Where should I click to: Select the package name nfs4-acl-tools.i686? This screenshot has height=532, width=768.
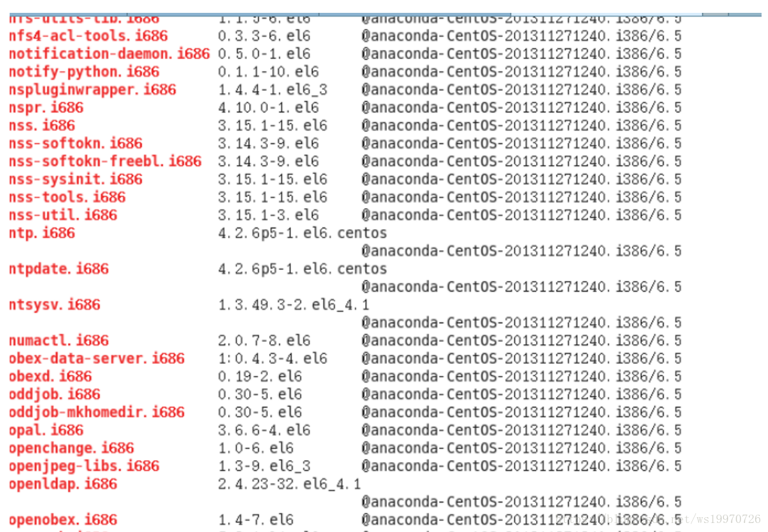point(88,36)
